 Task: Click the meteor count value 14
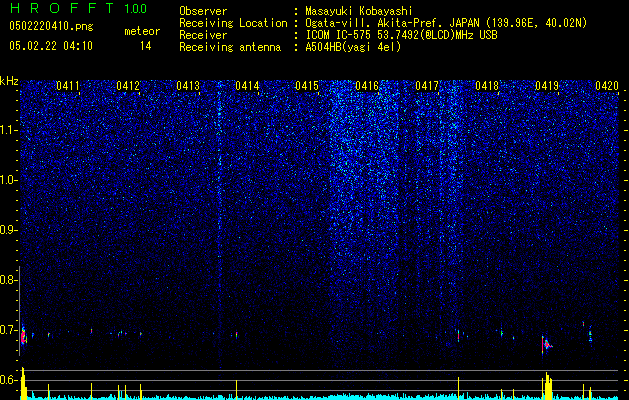(x=145, y=46)
